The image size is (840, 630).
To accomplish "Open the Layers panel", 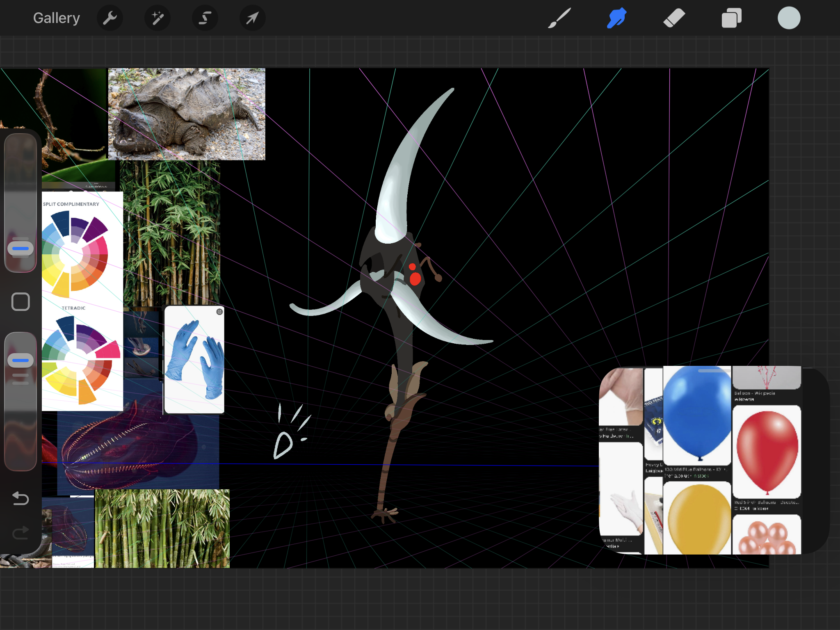I will (731, 18).
